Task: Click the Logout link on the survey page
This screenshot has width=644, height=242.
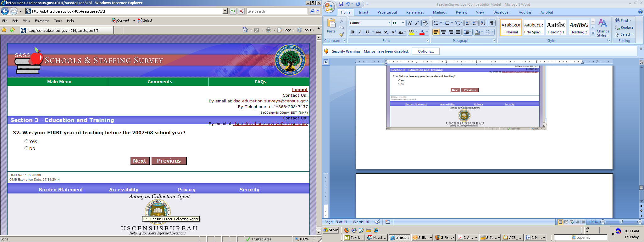Action: (x=300, y=89)
